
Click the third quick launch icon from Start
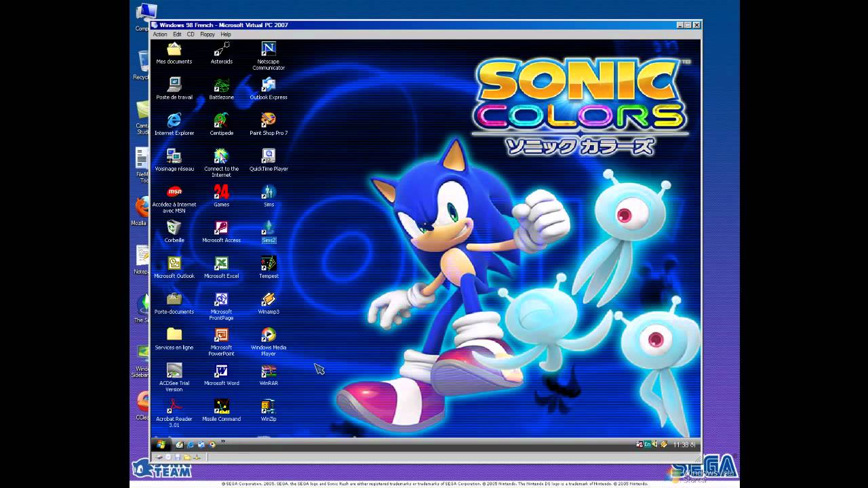201,445
